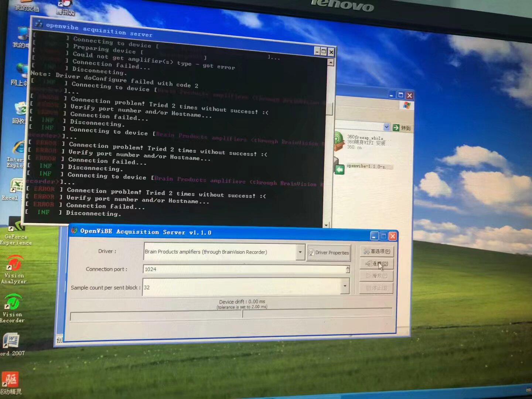Click console window title bar icon

(38, 24)
